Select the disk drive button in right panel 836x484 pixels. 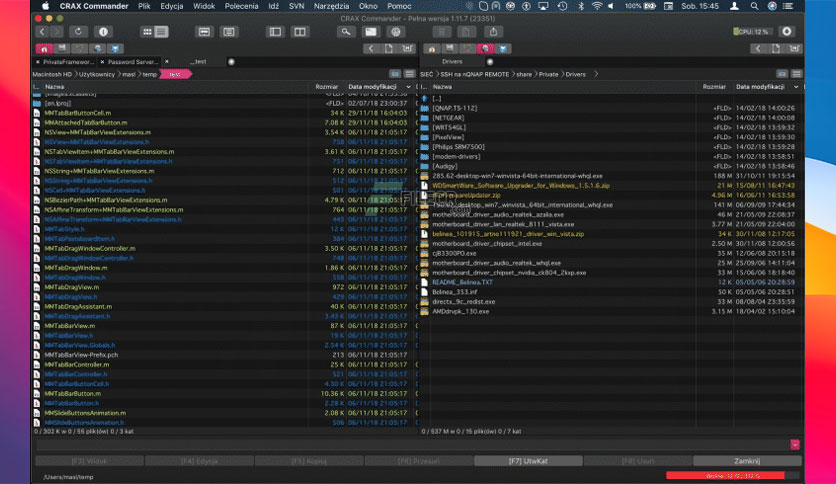coord(449,49)
